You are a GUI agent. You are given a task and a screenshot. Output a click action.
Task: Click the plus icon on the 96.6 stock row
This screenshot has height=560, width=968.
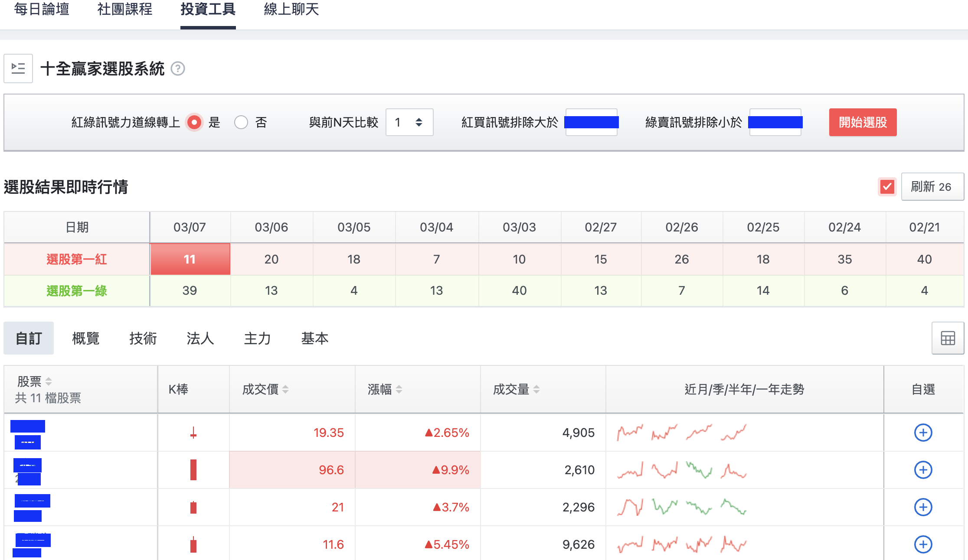click(924, 469)
